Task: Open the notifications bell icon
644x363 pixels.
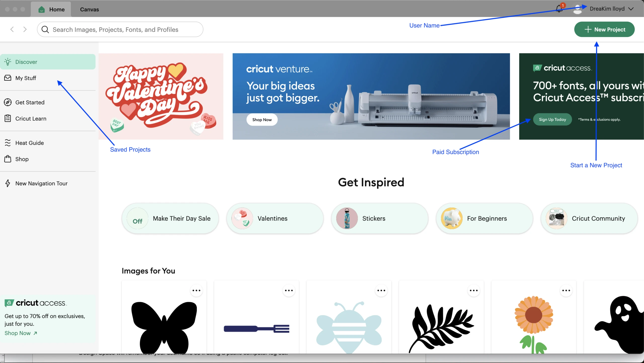Action: coord(559,9)
